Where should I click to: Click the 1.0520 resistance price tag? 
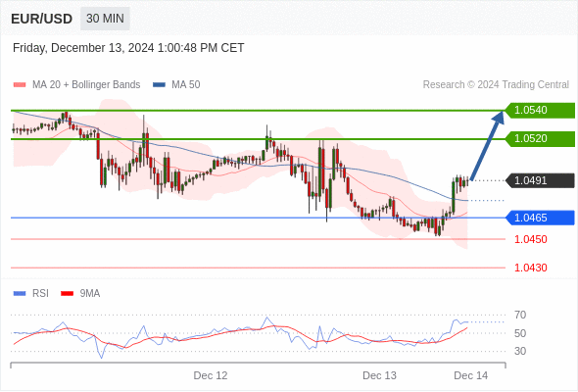[540, 138]
